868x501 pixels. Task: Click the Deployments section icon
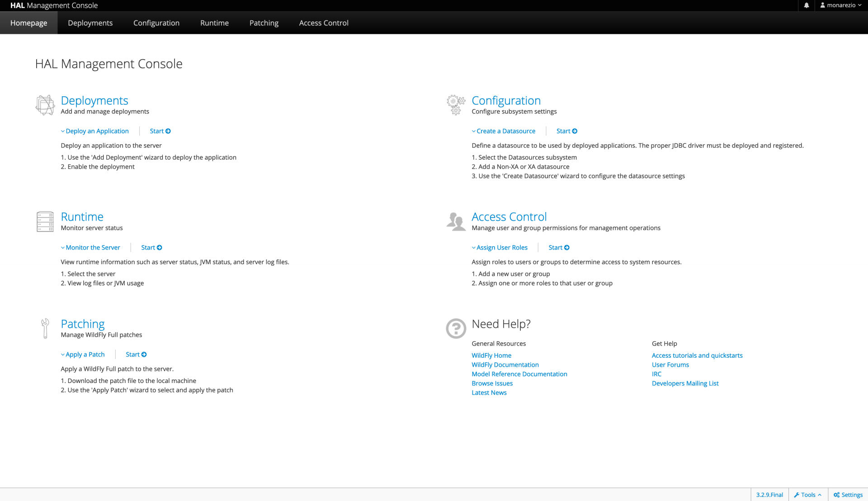coord(45,105)
